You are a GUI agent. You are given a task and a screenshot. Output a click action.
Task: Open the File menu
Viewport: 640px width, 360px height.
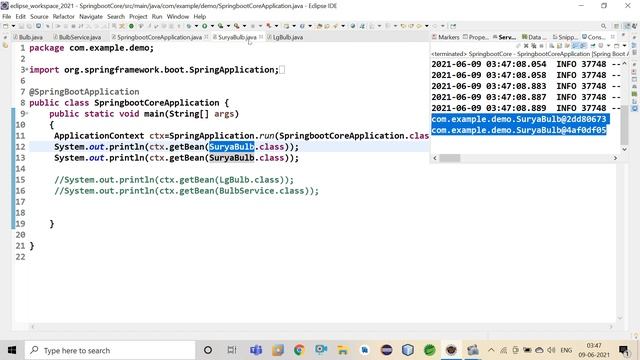[7, 16]
